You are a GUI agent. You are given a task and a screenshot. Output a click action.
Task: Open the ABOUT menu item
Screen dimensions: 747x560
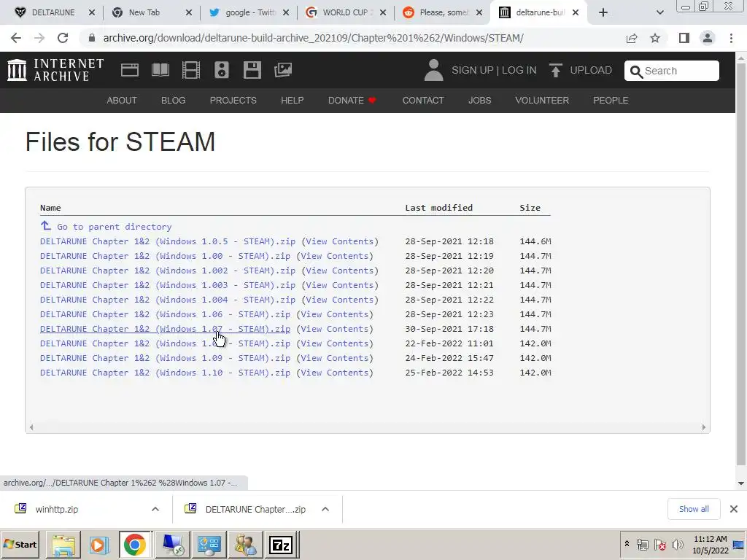[122, 101]
